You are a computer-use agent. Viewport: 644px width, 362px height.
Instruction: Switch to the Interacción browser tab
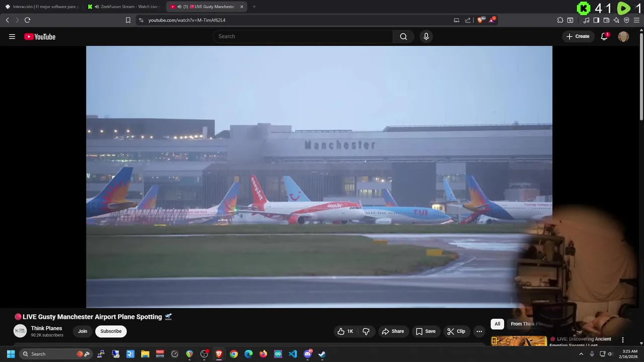pos(42,7)
